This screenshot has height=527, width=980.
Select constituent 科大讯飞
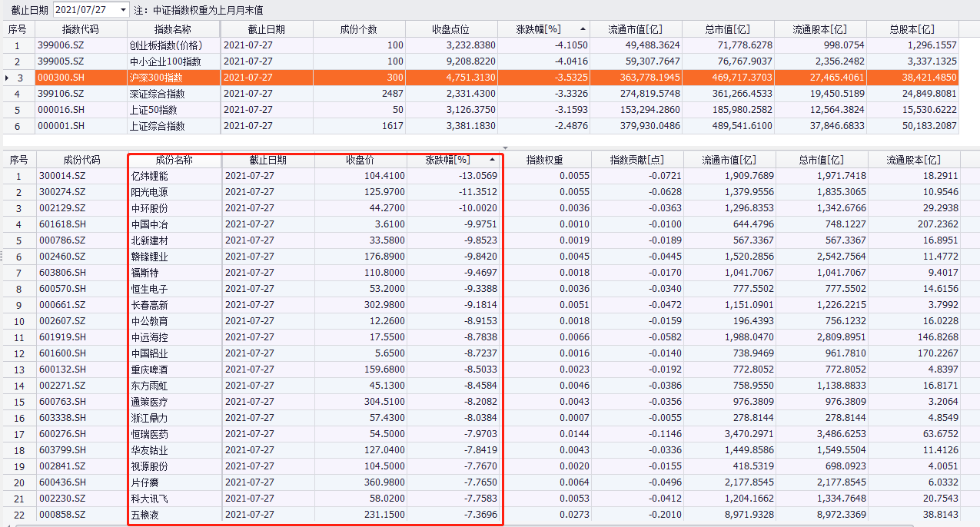[149, 499]
